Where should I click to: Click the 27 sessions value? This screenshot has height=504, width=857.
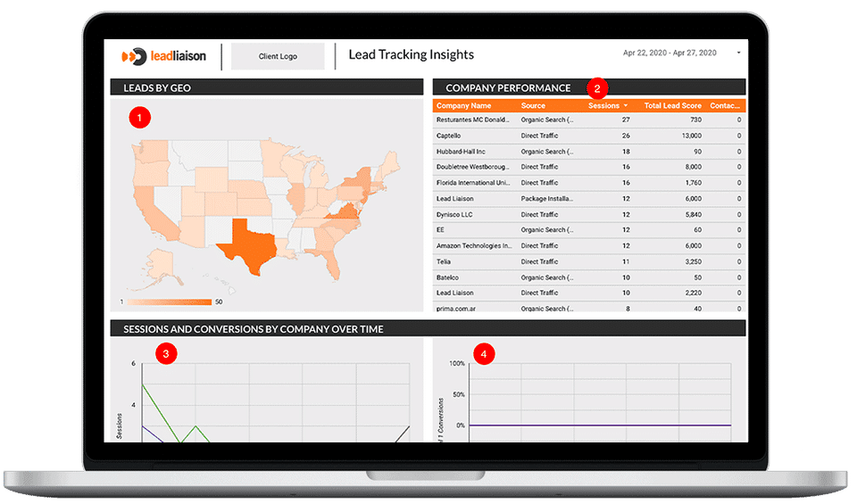[x=626, y=120]
